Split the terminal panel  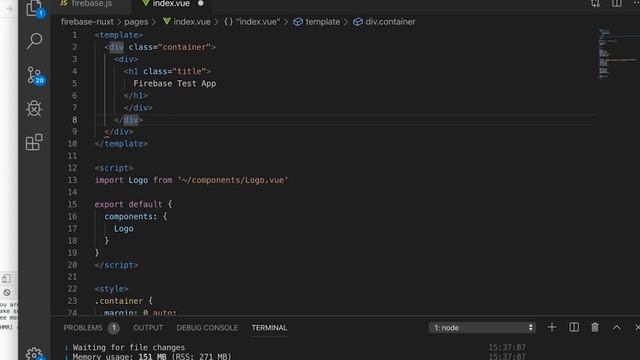pyautogui.click(x=574, y=327)
